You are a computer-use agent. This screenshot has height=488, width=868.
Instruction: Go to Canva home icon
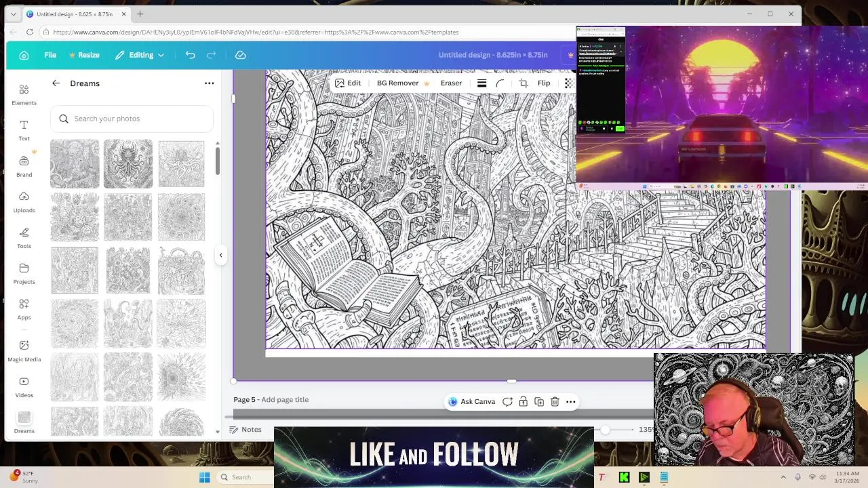[x=24, y=55]
